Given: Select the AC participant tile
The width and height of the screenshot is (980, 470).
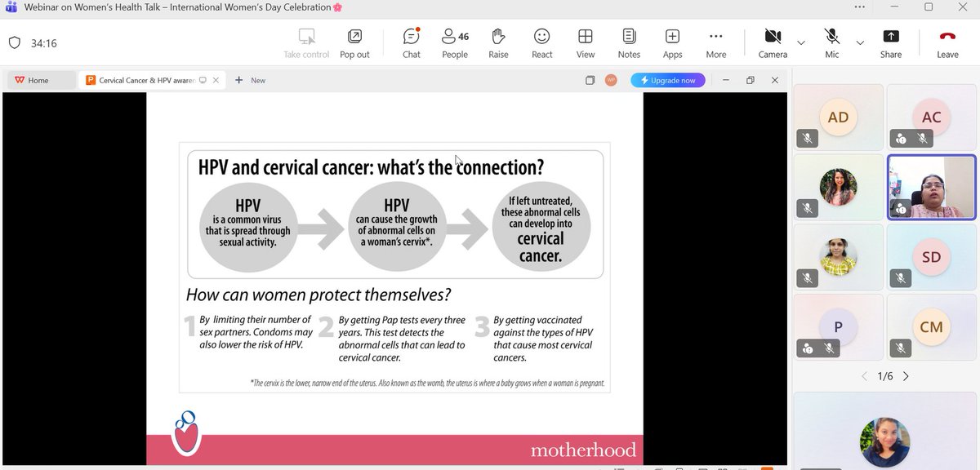Looking at the screenshot, I should coord(931,117).
